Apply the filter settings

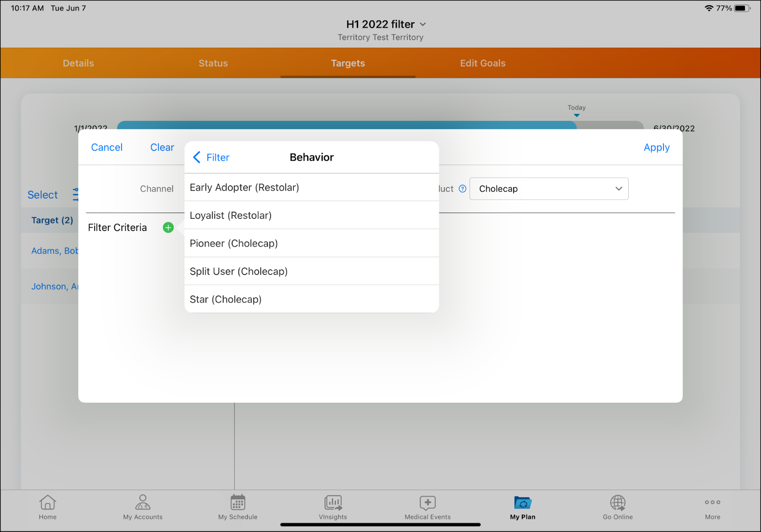point(656,147)
